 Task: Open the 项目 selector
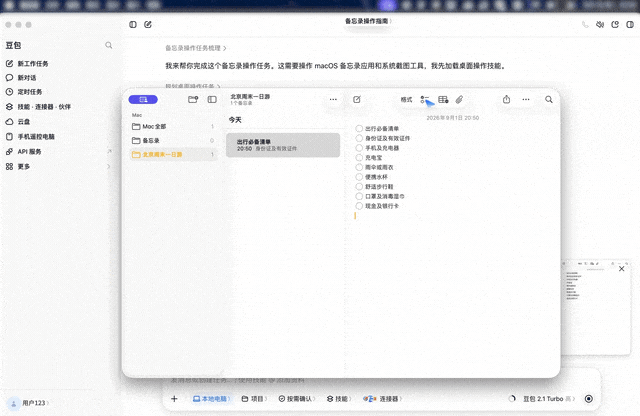pyautogui.click(x=254, y=399)
